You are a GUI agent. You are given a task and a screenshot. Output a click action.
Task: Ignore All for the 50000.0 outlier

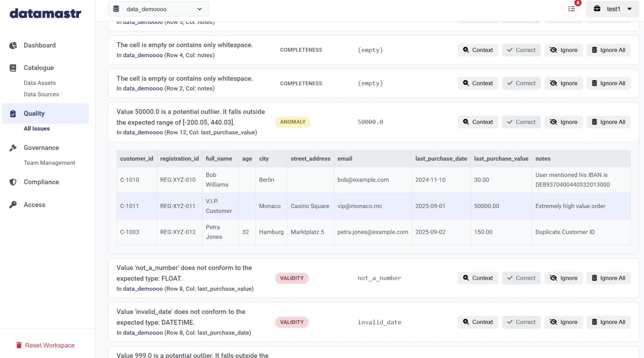pyautogui.click(x=608, y=122)
